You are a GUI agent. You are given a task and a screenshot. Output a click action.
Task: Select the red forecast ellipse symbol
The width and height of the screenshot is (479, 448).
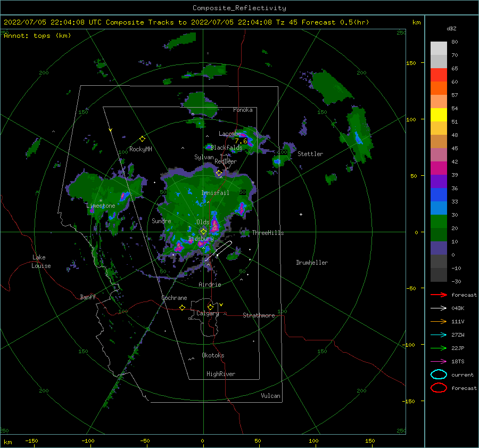point(439,388)
